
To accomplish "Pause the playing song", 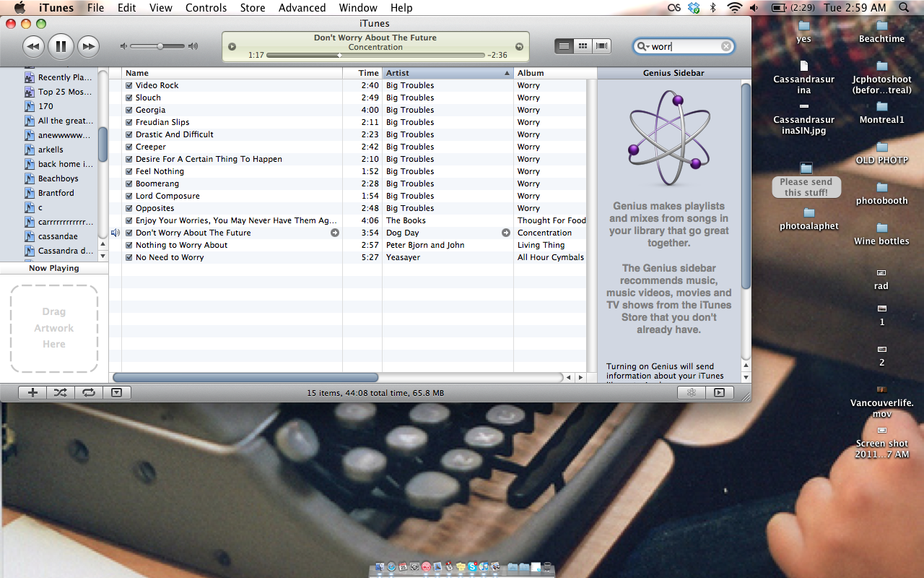I will click(61, 48).
